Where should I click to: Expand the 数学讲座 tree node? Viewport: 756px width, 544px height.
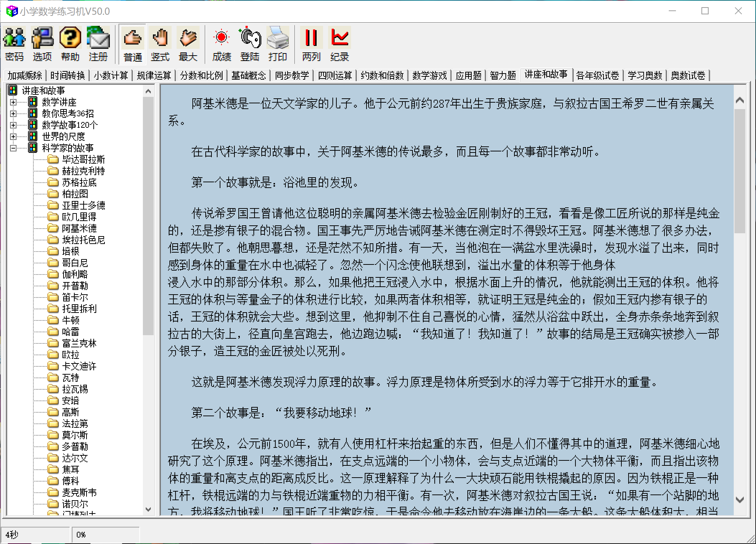pos(13,102)
